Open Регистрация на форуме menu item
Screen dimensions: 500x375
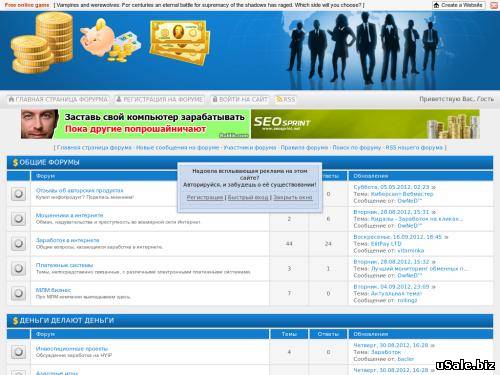tap(159, 99)
